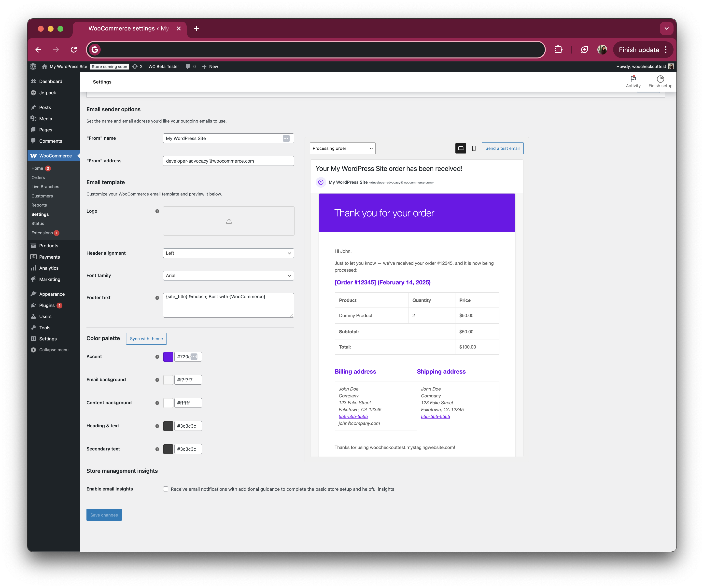
Task: Open the Header alignment dropdown
Action: tap(228, 253)
